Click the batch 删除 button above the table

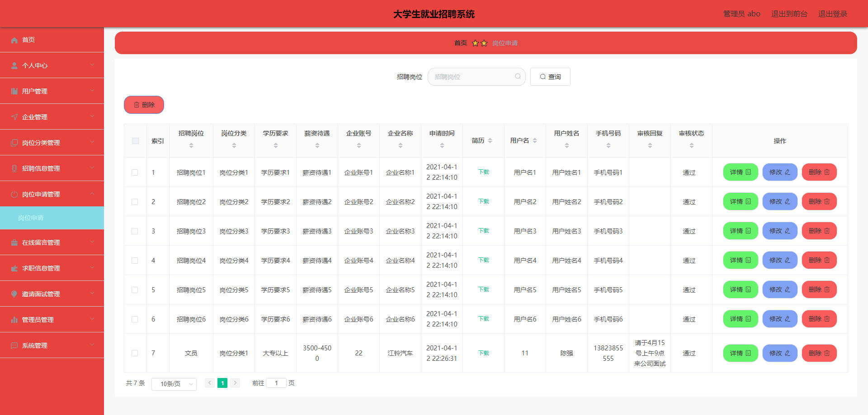[x=144, y=105]
